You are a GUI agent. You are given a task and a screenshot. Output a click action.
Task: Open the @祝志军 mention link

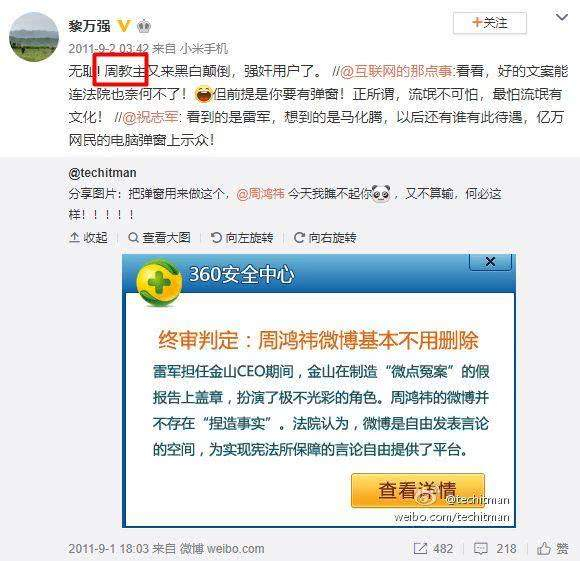[150, 117]
